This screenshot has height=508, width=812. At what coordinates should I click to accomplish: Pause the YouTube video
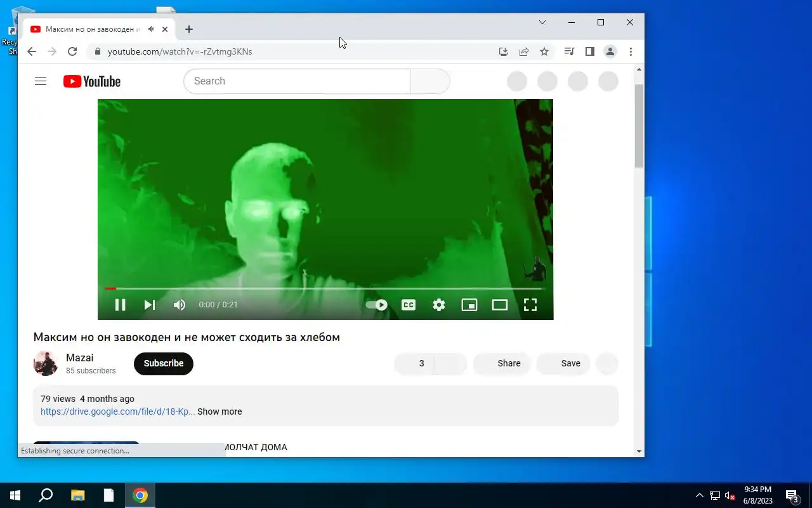point(120,305)
